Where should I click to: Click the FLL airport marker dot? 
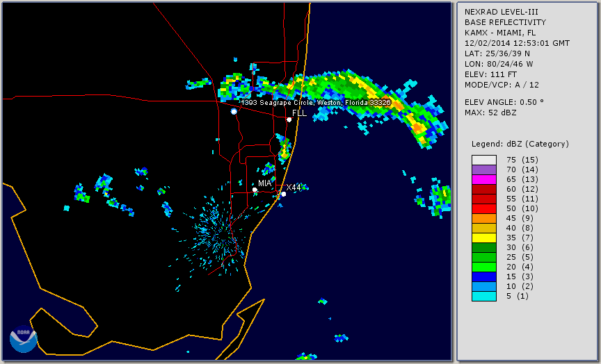click(x=289, y=119)
